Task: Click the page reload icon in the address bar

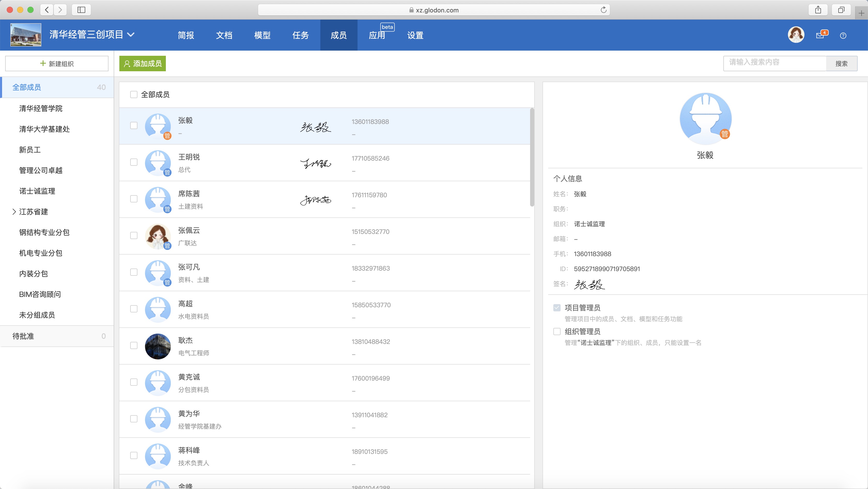Action: tap(603, 10)
